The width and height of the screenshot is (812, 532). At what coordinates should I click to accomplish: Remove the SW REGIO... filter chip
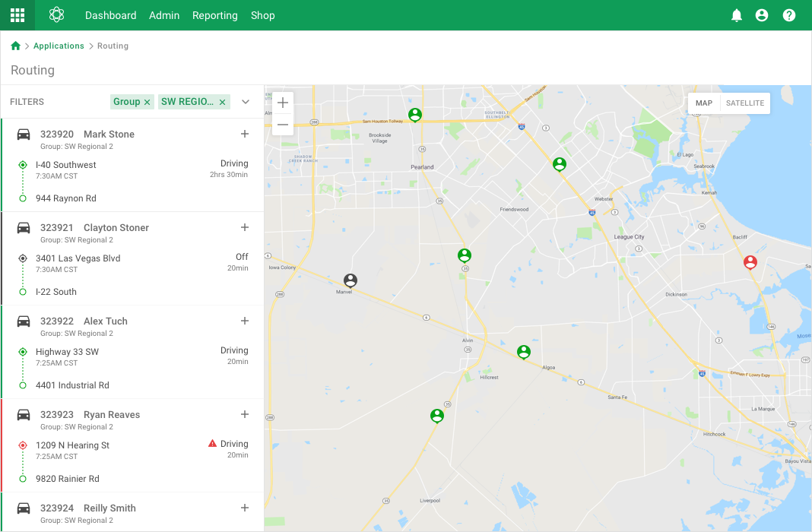click(x=222, y=102)
